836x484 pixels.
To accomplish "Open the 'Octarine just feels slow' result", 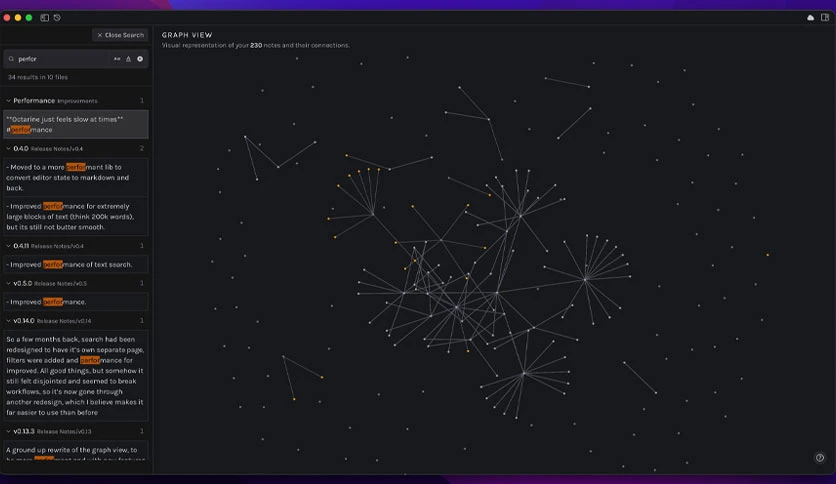I will click(76, 124).
